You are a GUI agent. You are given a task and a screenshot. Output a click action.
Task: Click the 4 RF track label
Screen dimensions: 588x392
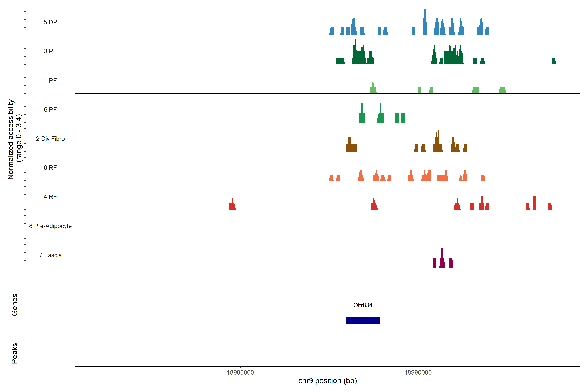tap(50, 197)
